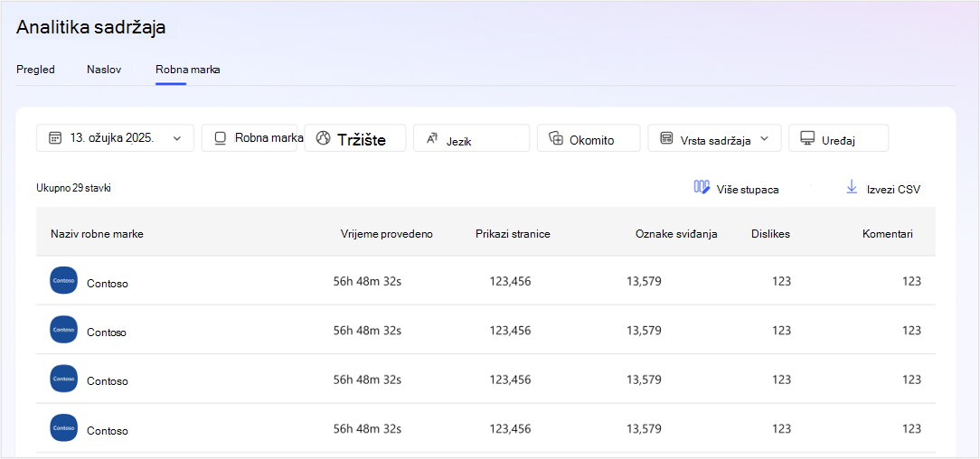Click the calendar icon in date filter
Screen dimensions: 980x459
(x=55, y=138)
